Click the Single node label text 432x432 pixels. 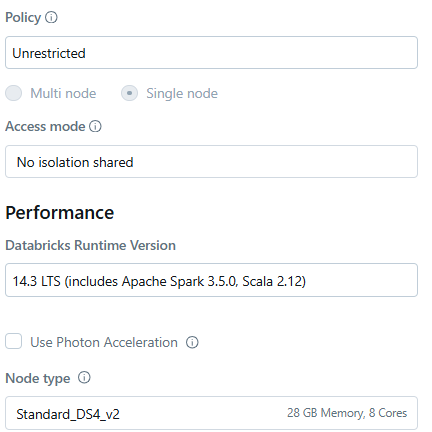182,93
